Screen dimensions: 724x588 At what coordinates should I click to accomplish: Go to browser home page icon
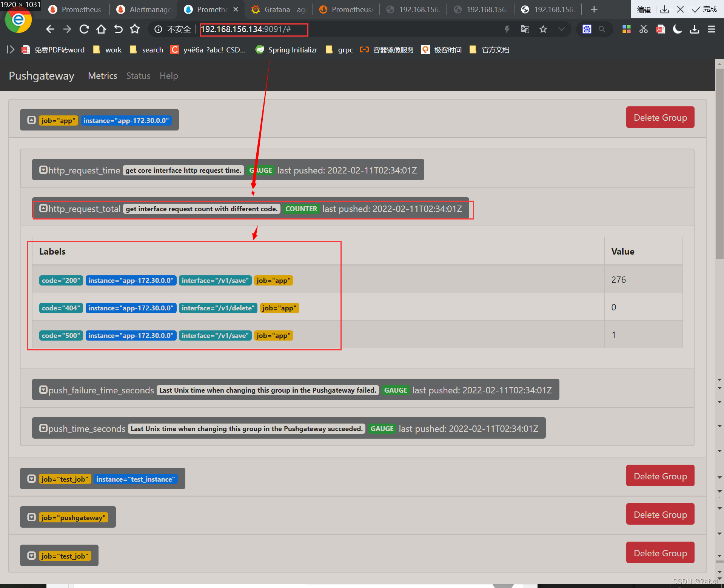[101, 29]
